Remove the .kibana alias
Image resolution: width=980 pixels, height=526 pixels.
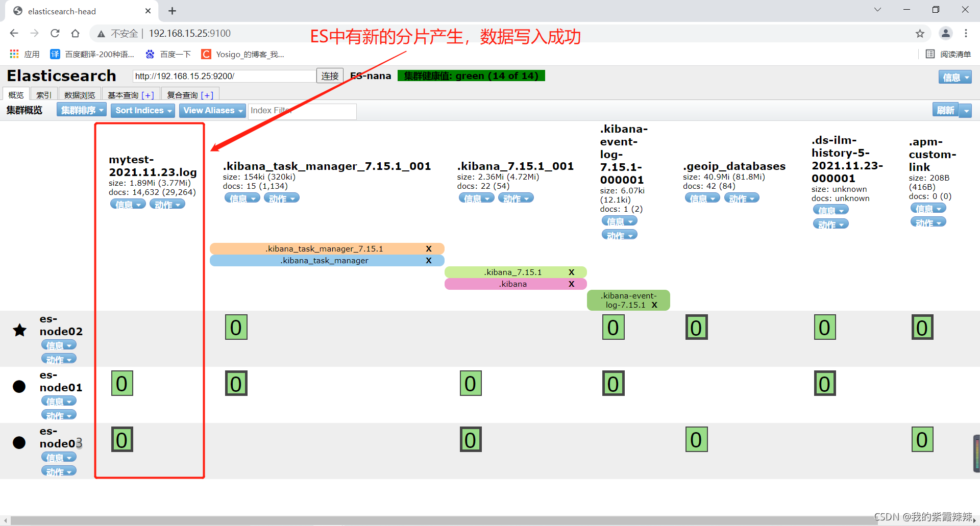point(572,284)
